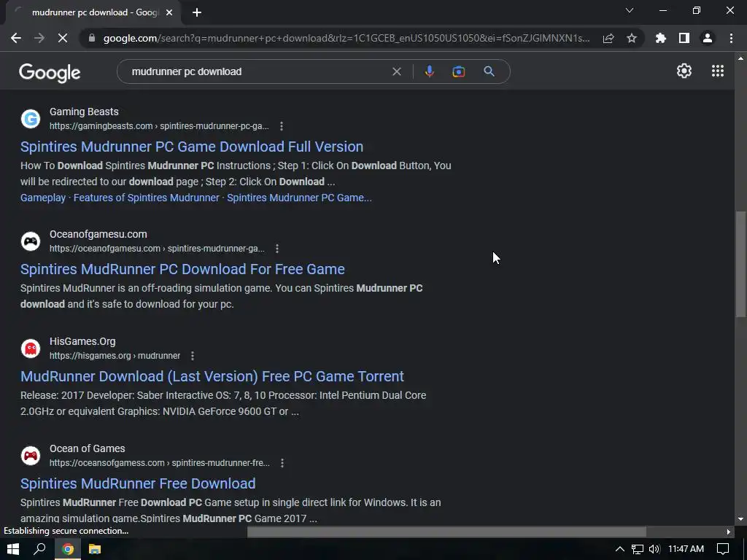Viewport: 747px width, 560px height.
Task: Open Spintires Mudrunner PC Game... sitelink
Action: coord(299,198)
